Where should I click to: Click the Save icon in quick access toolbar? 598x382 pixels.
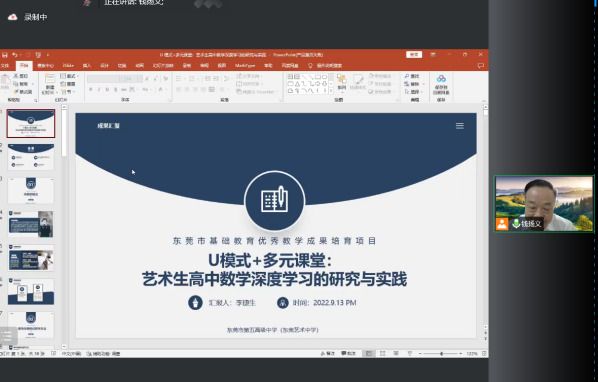click(x=5, y=55)
